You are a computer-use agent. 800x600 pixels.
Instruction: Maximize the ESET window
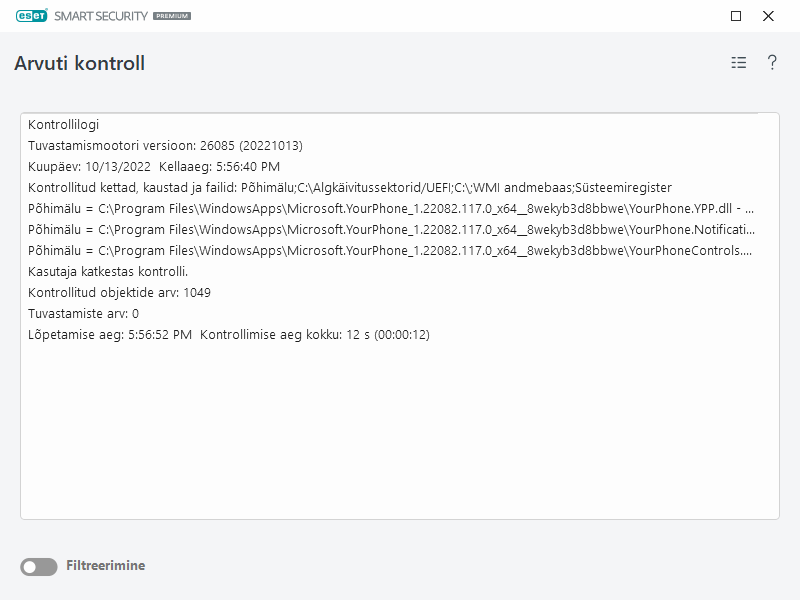click(x=736, y=16)
